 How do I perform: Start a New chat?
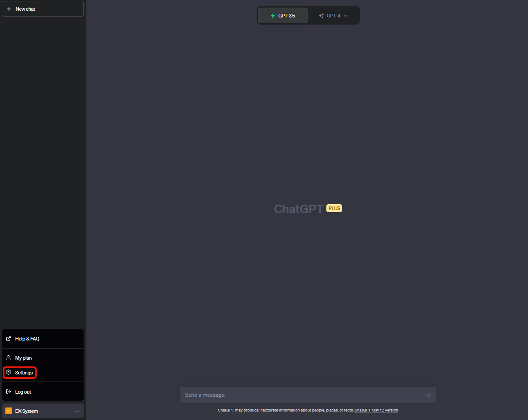(x=43, y=9)
